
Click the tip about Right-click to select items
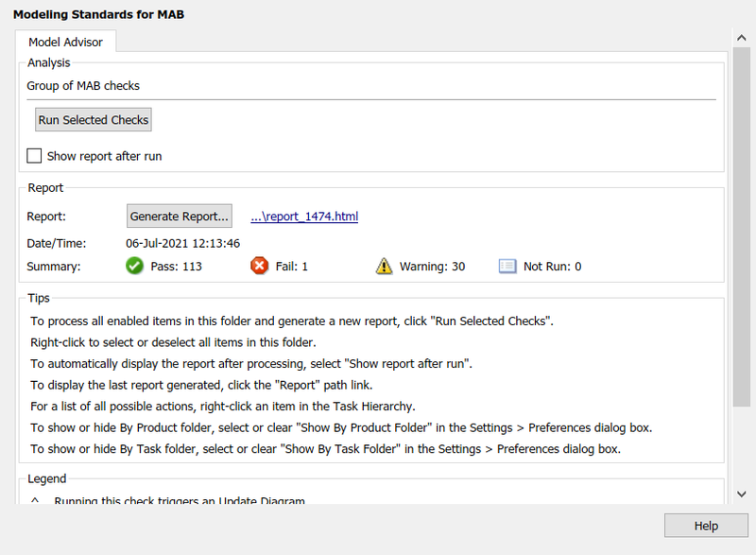coord(173,342)
